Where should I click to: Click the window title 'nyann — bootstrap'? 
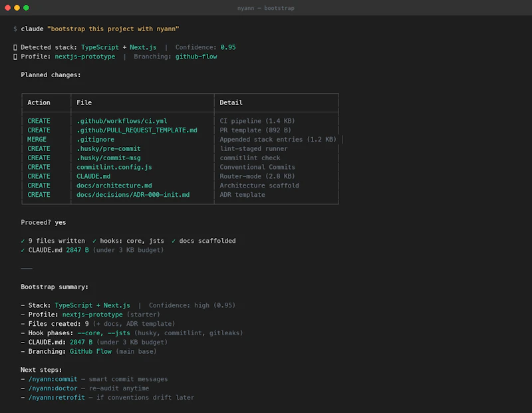click(265, 8)
